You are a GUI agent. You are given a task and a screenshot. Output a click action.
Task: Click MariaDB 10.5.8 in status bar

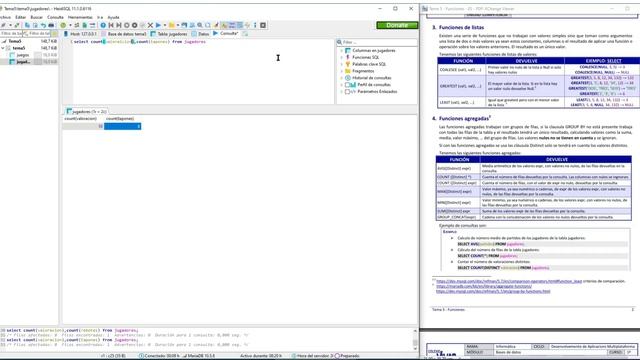coord(202,356)
